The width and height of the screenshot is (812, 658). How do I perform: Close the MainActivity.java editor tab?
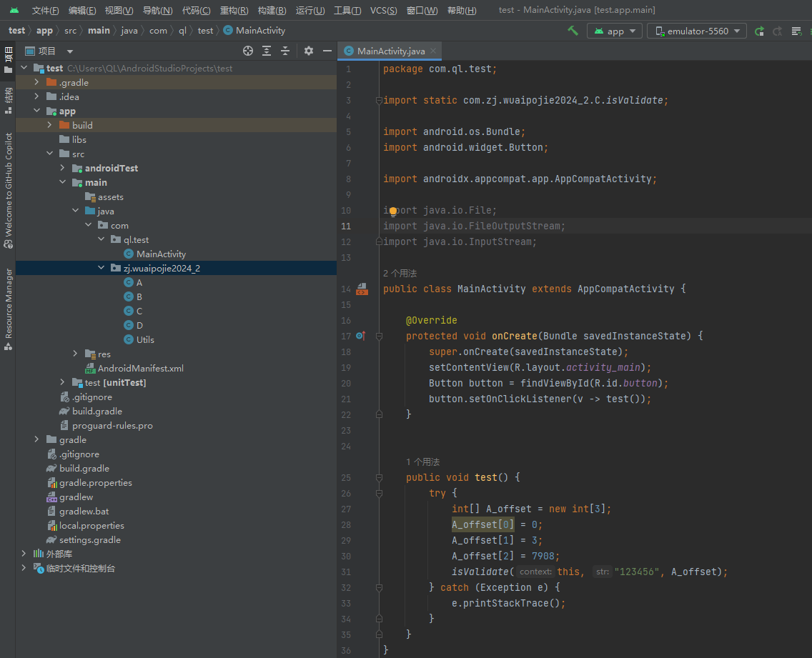[433, 51]
